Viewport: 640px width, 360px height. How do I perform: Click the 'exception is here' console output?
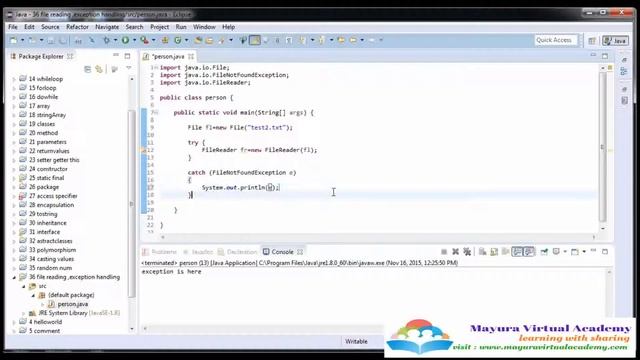(171, 272)
